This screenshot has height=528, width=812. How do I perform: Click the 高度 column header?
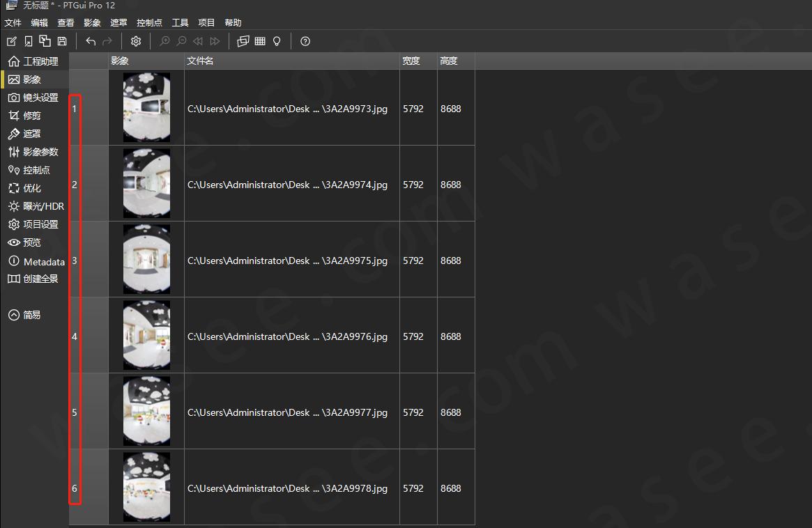click(456, 61)
